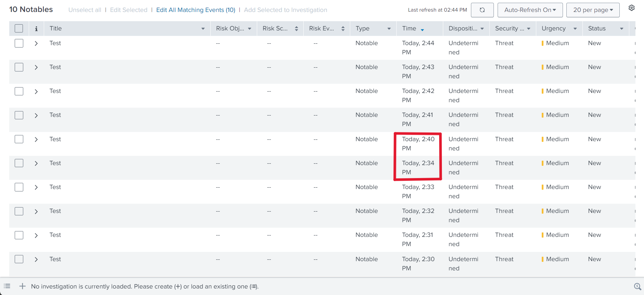The image size is (644, 295).
Task: Open the Auto-Refresh On dropdown
Action: point(530,10)
